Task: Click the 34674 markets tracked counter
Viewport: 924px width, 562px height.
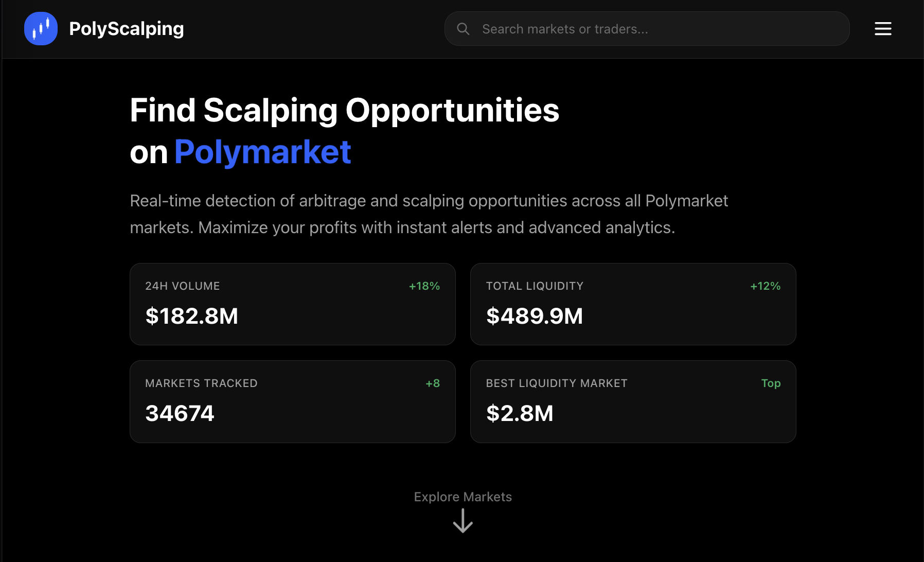Action: pyautogui.click(x=180, y=413)
